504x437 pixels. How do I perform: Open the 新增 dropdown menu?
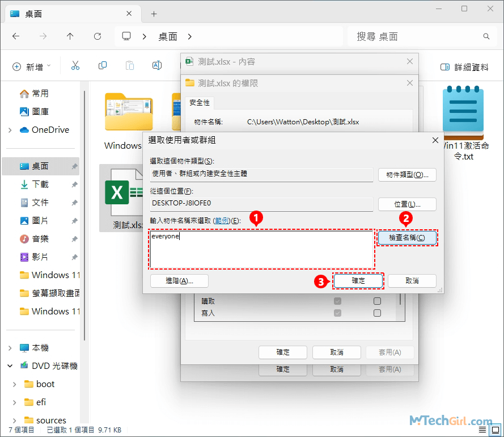tap(32, 66)
